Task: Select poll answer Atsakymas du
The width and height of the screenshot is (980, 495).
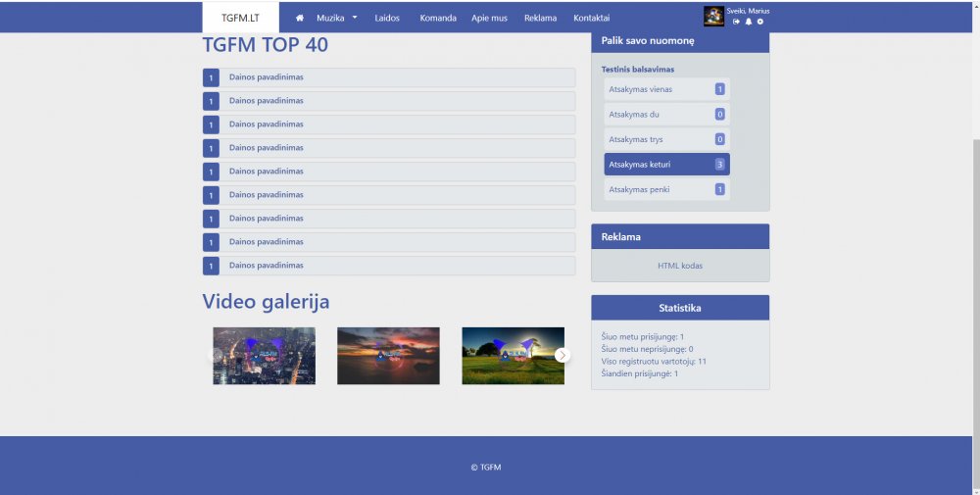Action: point(666,115)
